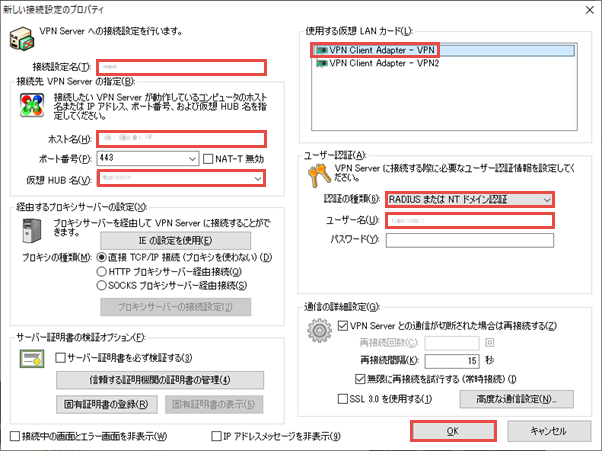Expand the 仮想 HUB 名 dropdown
This screenshot has width=602, height=451.
pyautogui.click(x=258, y=179)
